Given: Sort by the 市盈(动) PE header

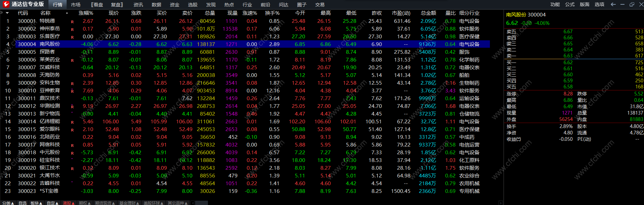Looking at the screenshot, I should [401, 13].
